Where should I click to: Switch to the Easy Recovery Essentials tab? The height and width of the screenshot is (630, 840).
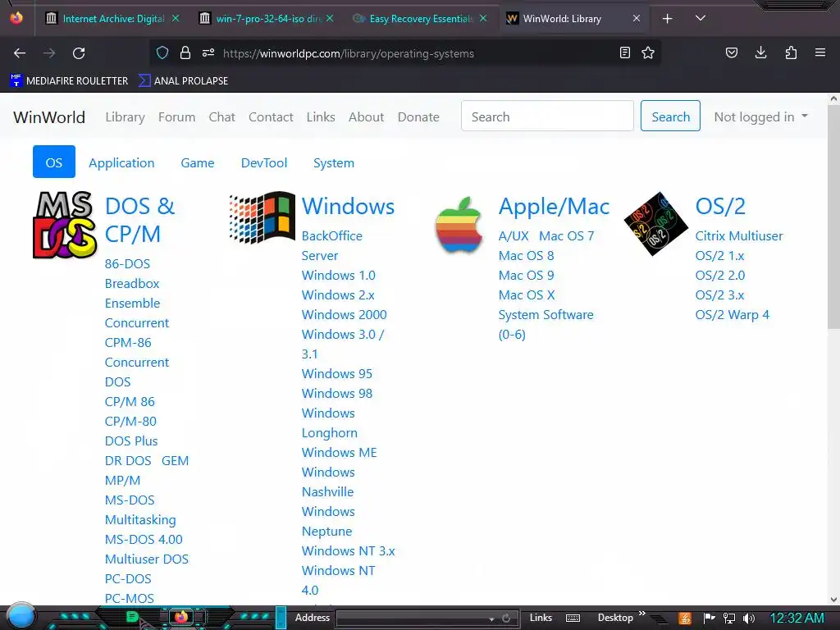pos(420,19)
